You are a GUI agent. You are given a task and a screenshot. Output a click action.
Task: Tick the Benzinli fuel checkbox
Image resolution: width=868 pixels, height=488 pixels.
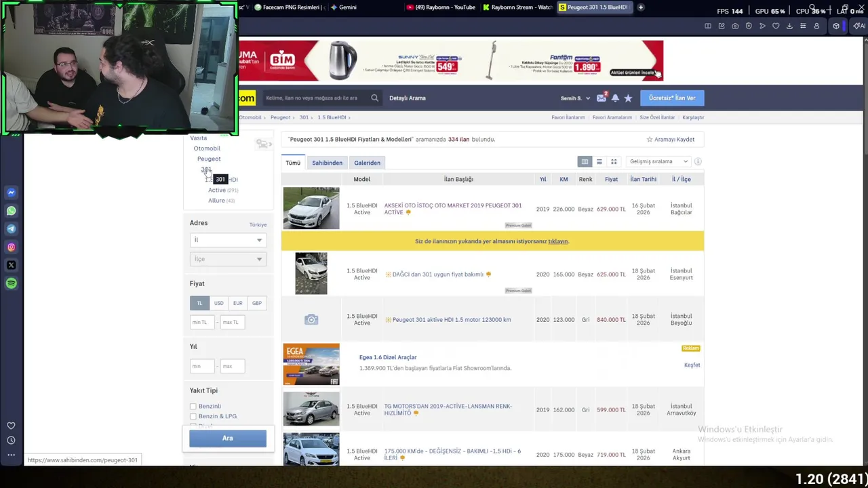193,407
